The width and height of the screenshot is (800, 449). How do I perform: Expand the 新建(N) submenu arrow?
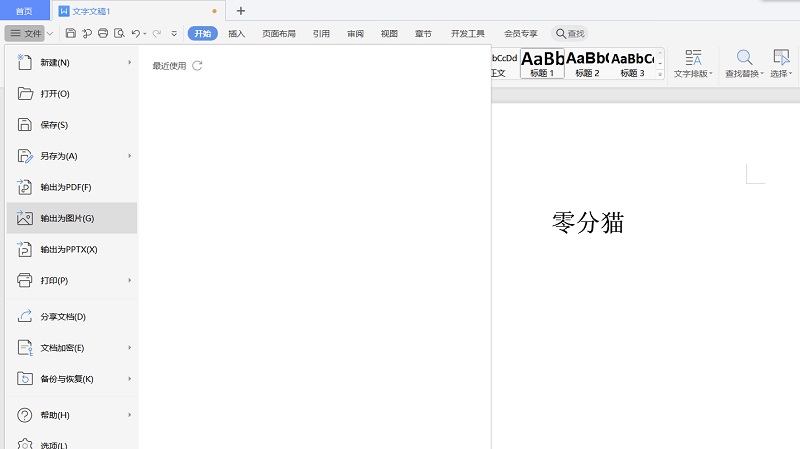point(130,63)
